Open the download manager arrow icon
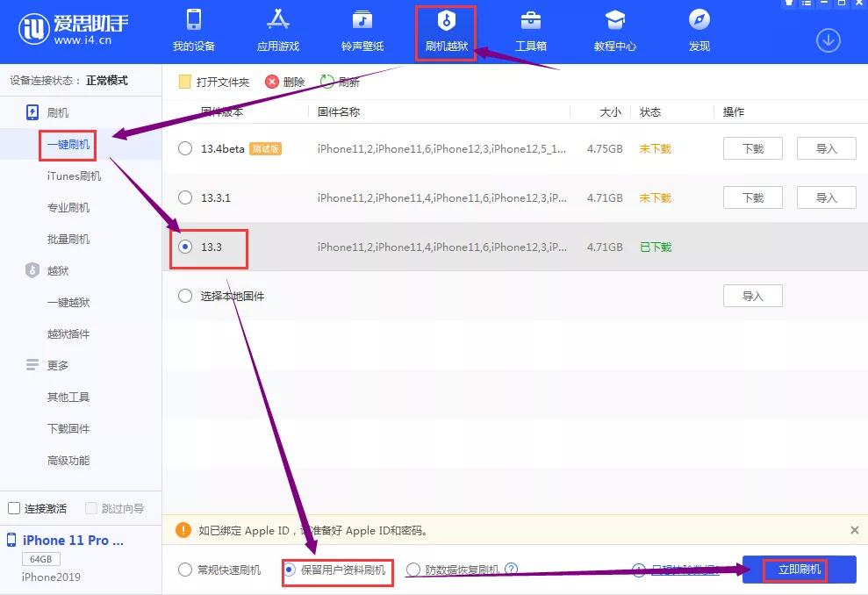The width and height of the screenshot is (868, 595). tap(829, 40)
